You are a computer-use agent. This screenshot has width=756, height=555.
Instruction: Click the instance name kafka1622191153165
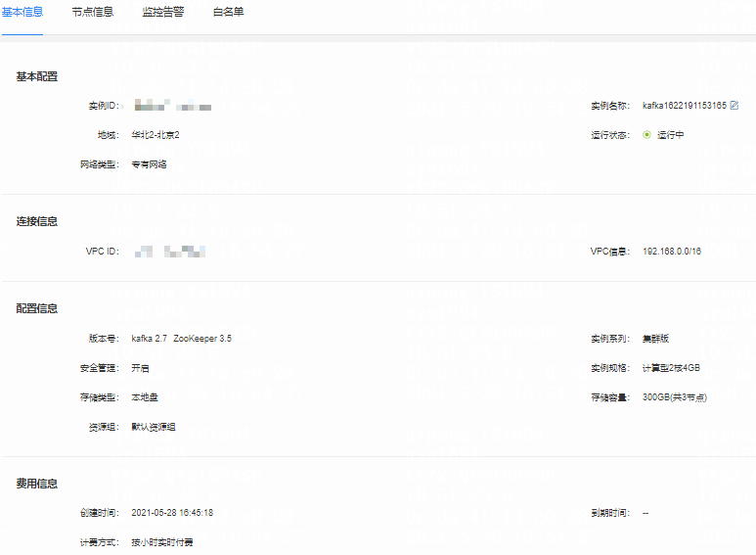(684, 105)
